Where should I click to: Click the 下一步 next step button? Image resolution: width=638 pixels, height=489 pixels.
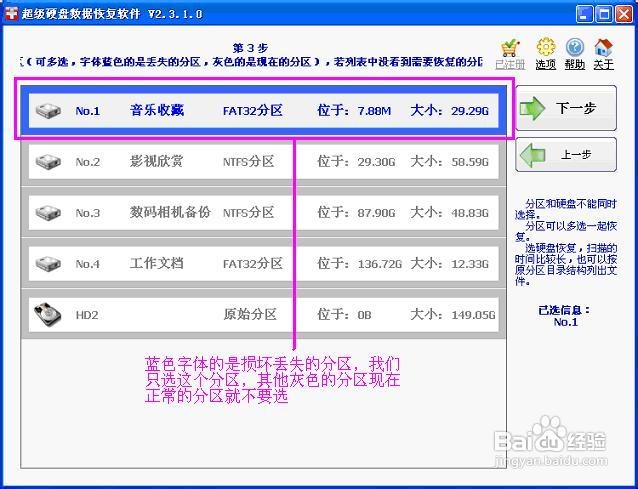(x=566, y=108)
